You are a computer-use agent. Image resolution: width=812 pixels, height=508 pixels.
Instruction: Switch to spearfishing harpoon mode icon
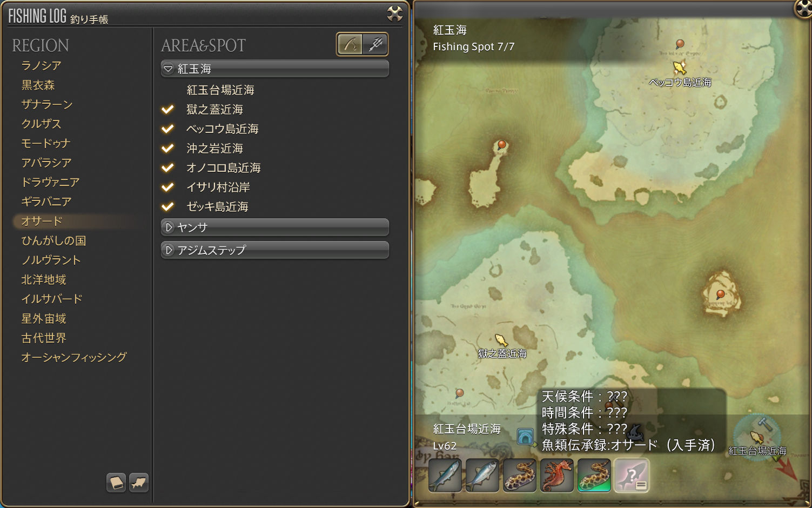[375, 44]
